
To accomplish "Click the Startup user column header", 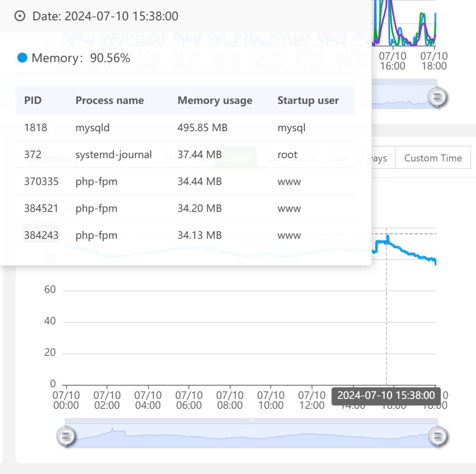I will tap(308, 100).
